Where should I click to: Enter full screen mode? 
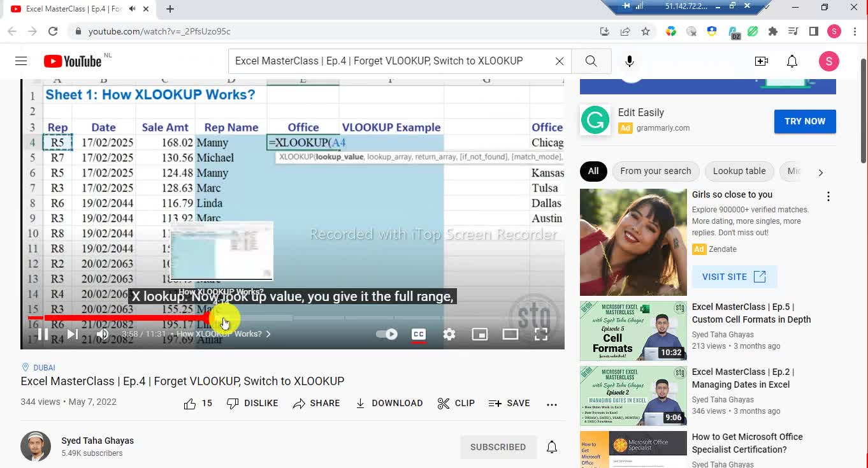[x=540, y=334]
